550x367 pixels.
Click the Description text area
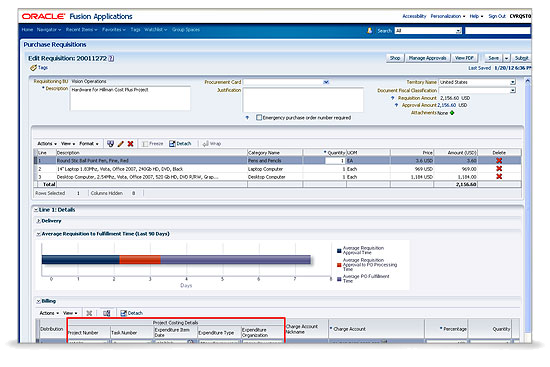tap(130, 98)
